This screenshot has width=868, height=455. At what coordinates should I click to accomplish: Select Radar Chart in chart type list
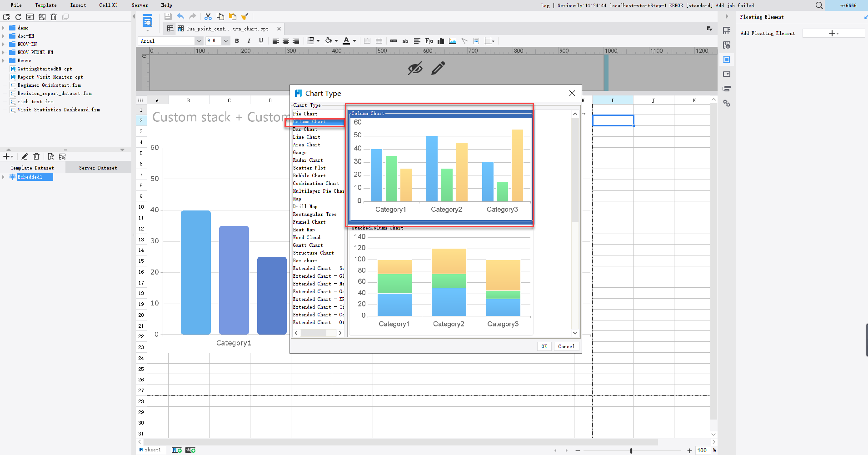[x=308, y=160]
